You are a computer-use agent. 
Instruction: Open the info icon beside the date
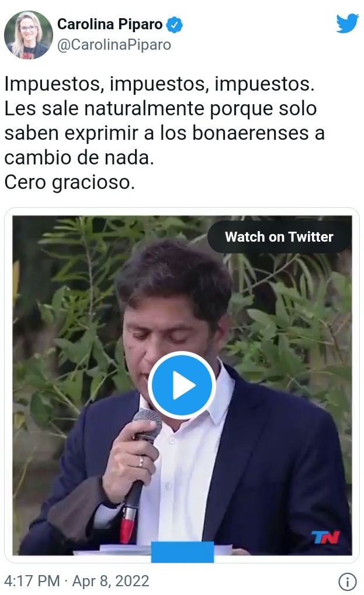pyautogui.click(x=347, y=581)
